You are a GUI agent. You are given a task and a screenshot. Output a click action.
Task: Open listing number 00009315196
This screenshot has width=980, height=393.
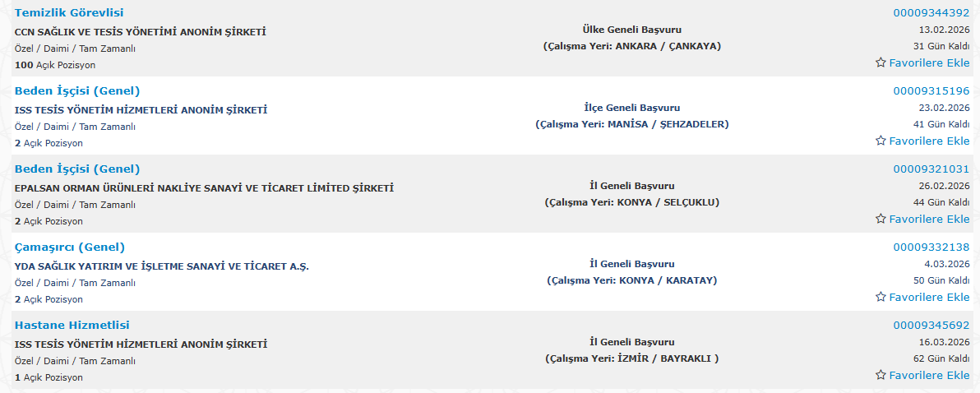click(931, 91)
